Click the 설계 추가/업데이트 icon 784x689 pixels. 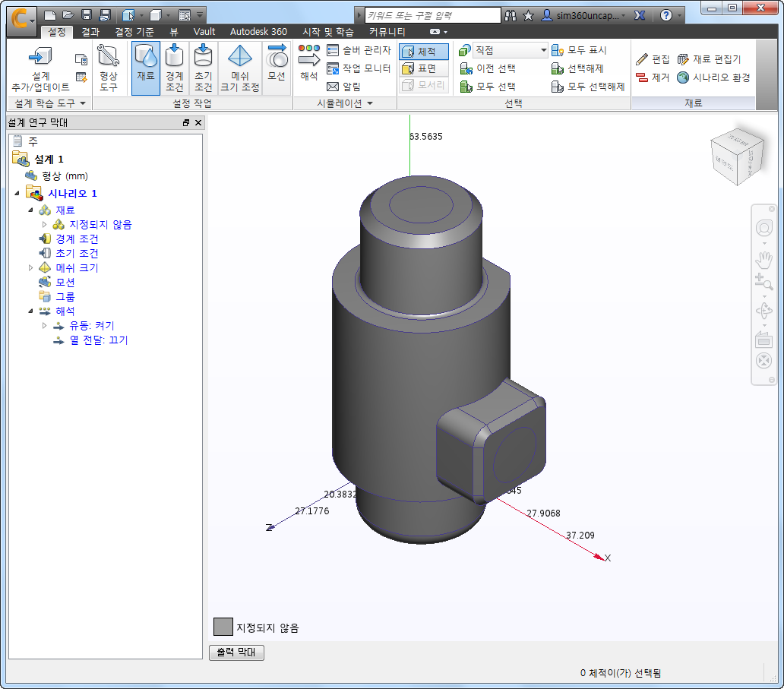(x=40, y=68)
